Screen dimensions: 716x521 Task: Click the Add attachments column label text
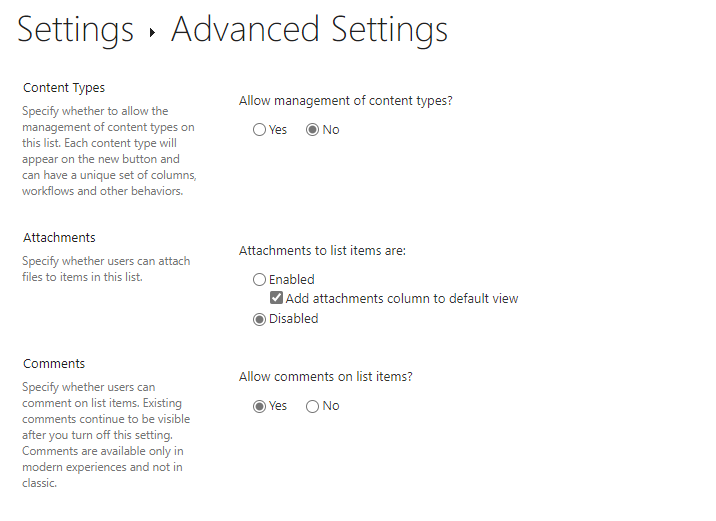coord(402,299)
